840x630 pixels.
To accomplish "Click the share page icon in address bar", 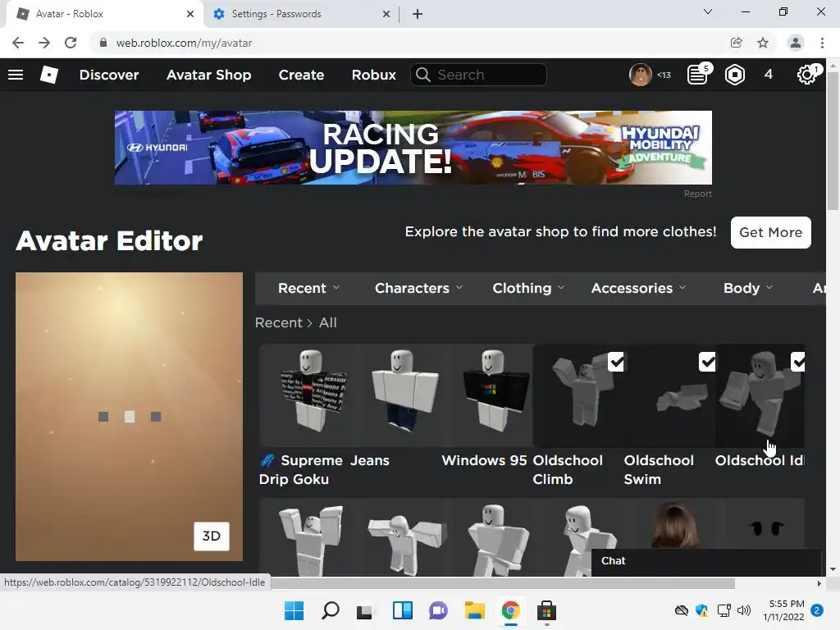I will click(737, 43).
